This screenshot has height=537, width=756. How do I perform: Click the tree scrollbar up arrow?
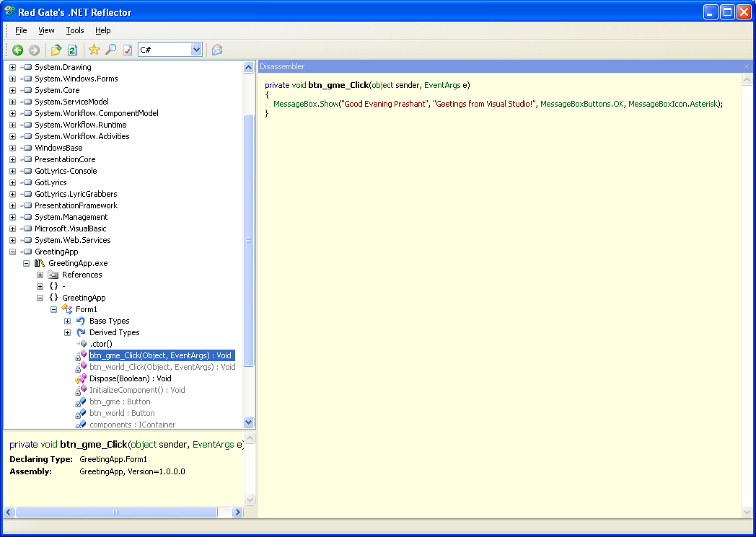249,68
